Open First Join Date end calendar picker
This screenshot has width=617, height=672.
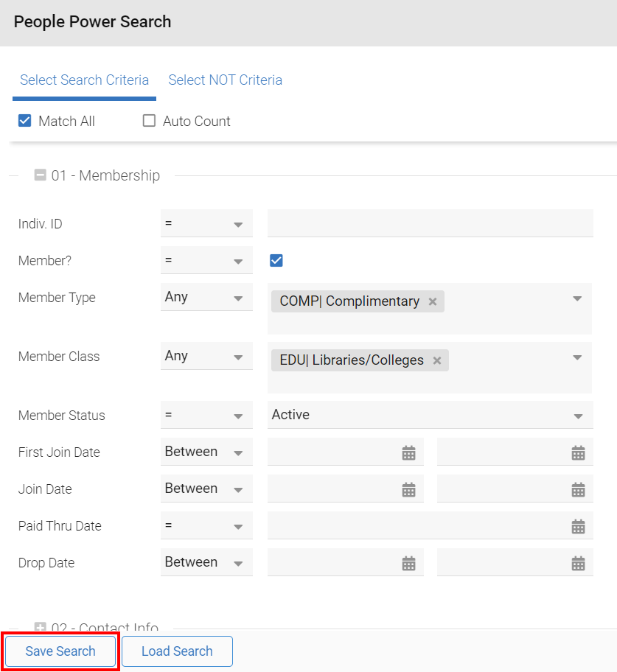point(578,452)
